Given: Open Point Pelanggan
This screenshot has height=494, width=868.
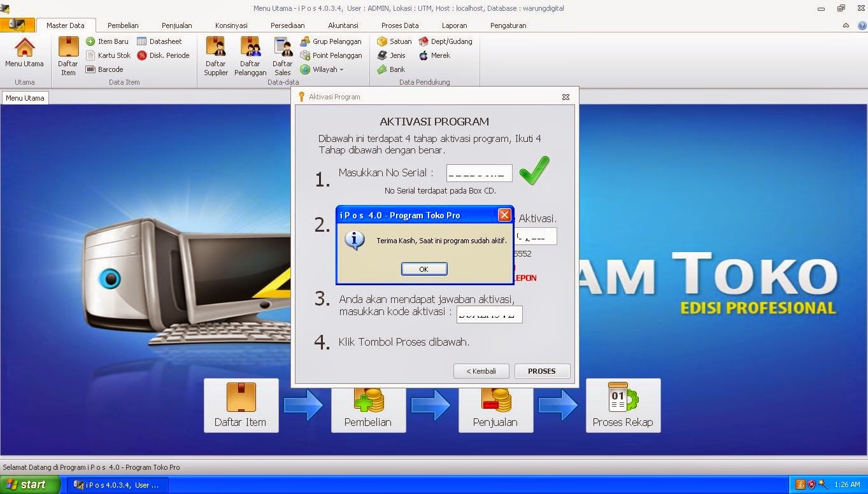Looking at the screenshot, I should tap(331, 55).
